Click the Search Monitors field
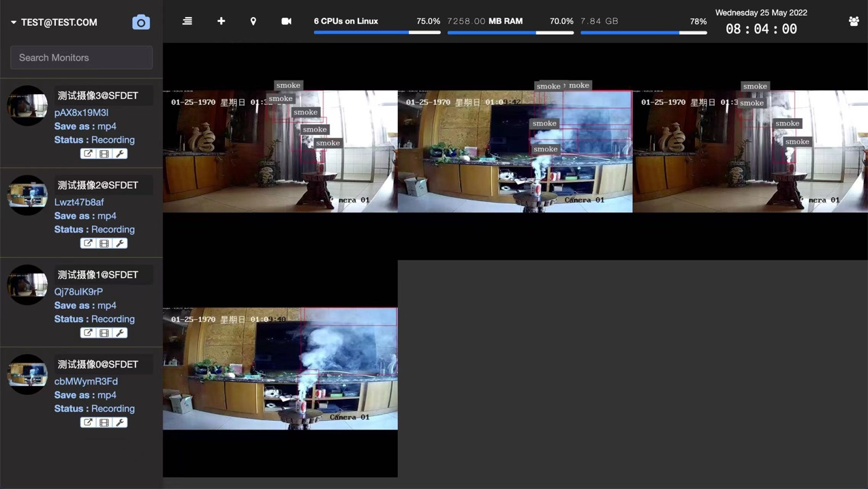Viewport: 868px width, 489px height. (81, 58)
